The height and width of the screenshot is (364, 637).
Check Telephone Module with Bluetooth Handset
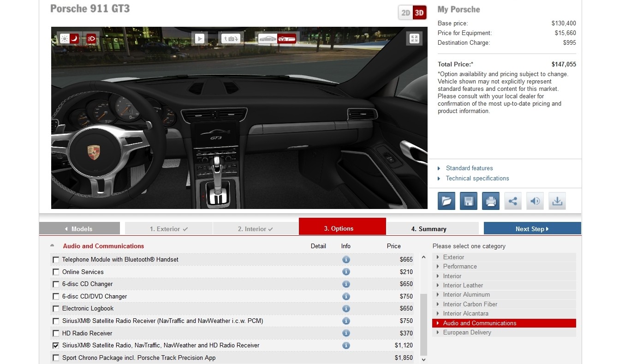[x=56, y=260]
